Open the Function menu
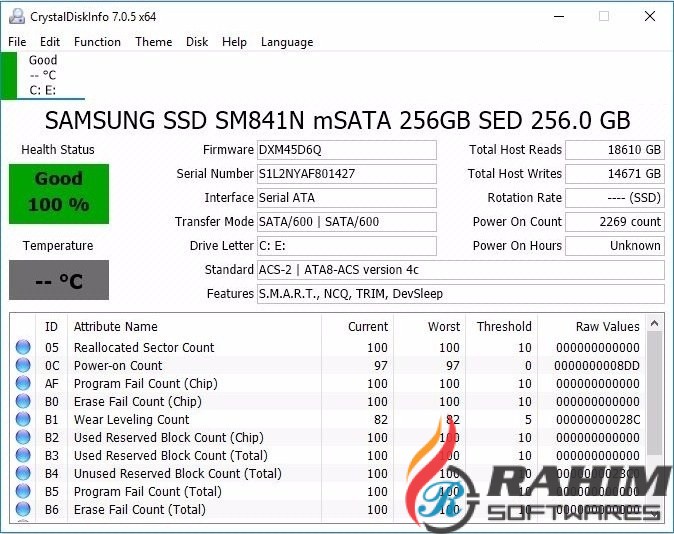Screen dimensions: 674x534 [x=97, y=42]
